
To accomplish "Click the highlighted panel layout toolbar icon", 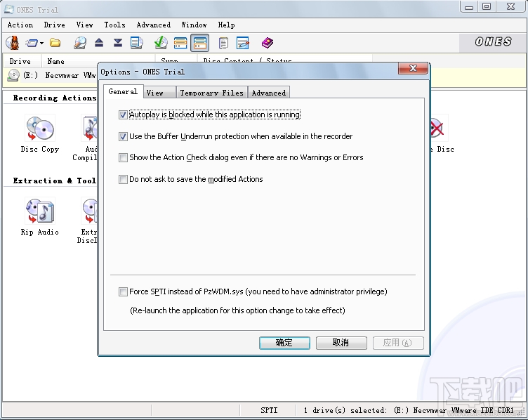I will pos(199,43).
